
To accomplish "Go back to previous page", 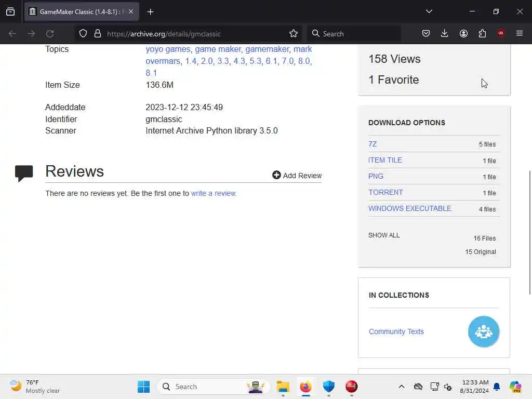I will (12, 34).
